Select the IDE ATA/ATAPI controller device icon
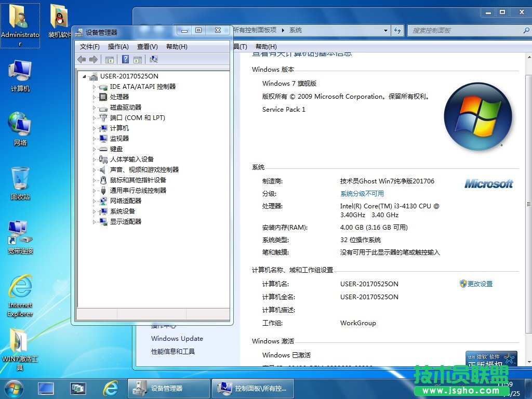 pyautogui.click(x=103, y=87)
